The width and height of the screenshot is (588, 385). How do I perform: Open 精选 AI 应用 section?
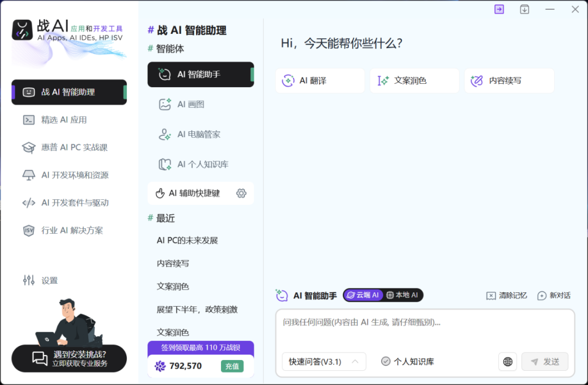[x=64, y=120]
